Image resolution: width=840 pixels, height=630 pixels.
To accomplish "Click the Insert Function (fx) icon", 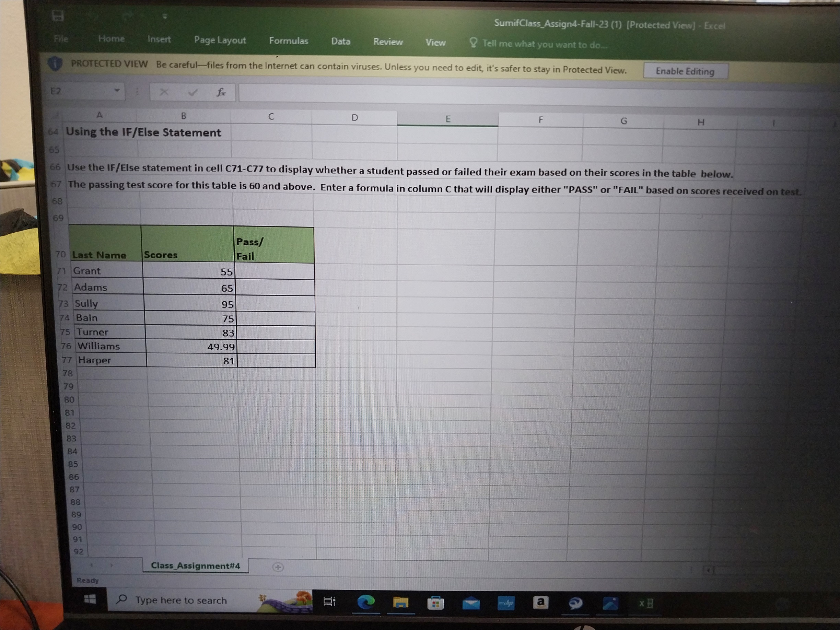I will click(221, 92).
